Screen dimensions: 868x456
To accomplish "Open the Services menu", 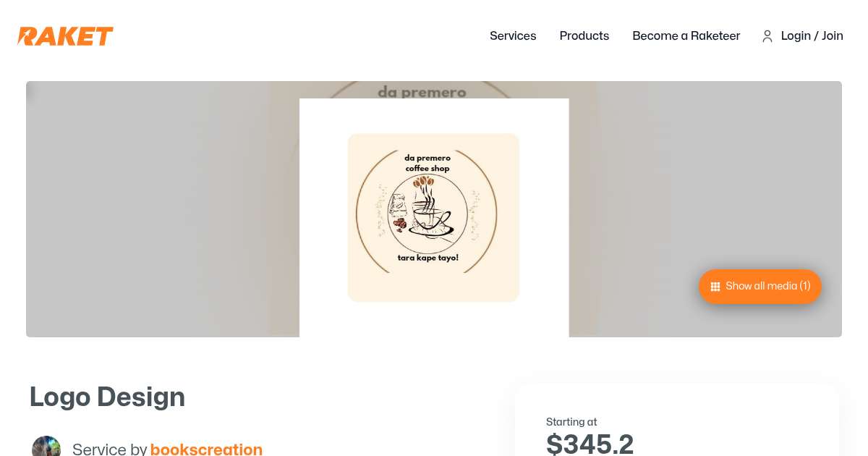I will (x=513, y=35).
